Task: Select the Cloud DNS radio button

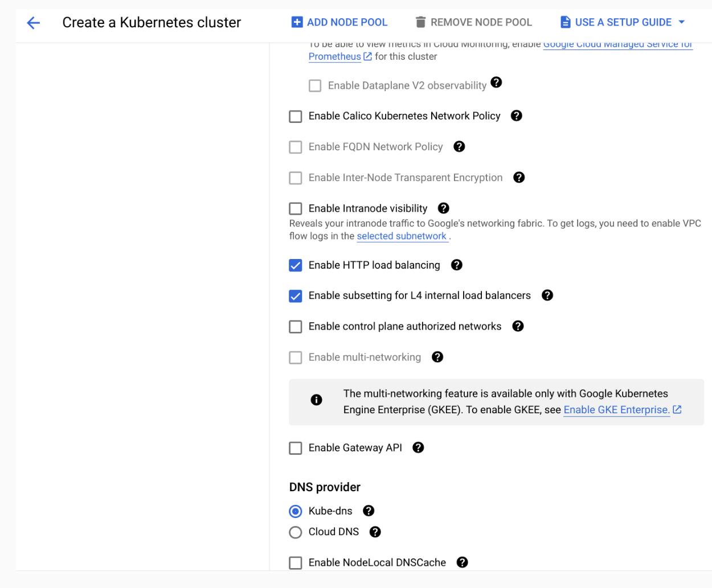Action: (296, 532)
